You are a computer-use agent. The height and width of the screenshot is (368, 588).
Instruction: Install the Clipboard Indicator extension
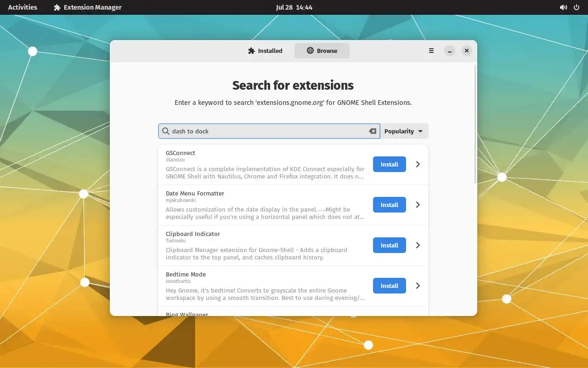coord(390,245)
